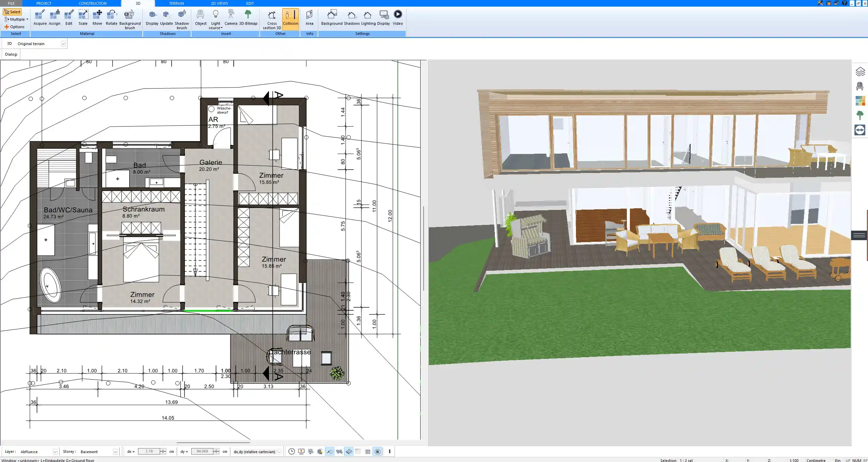The width and height of the screenshot is (868, 462).
Task: Toggle the highlighted roof-shaped icon in bottom toolbar
Action: coord(329,451)
